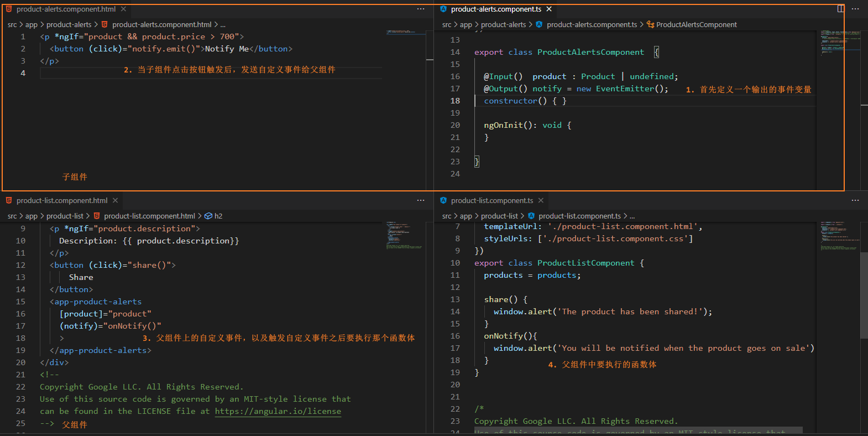Click ProductAlertsComponent class symbol in breadcrumb
Screen dimensions: 868x436
650,25
